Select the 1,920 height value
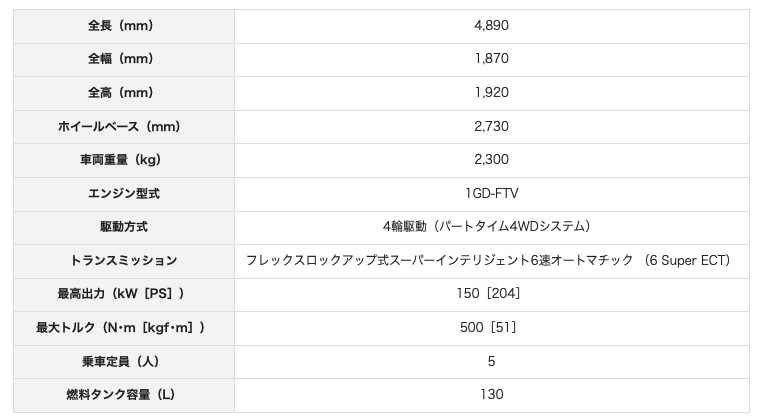Image resolution: width=760 pixels, height=420 pixels. [491, 93]
